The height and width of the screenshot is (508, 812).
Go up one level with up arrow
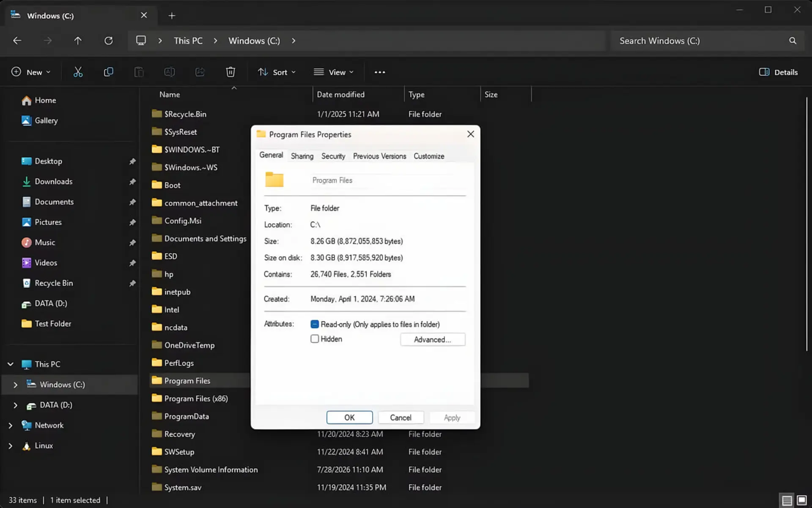click(x=78, y=41)
